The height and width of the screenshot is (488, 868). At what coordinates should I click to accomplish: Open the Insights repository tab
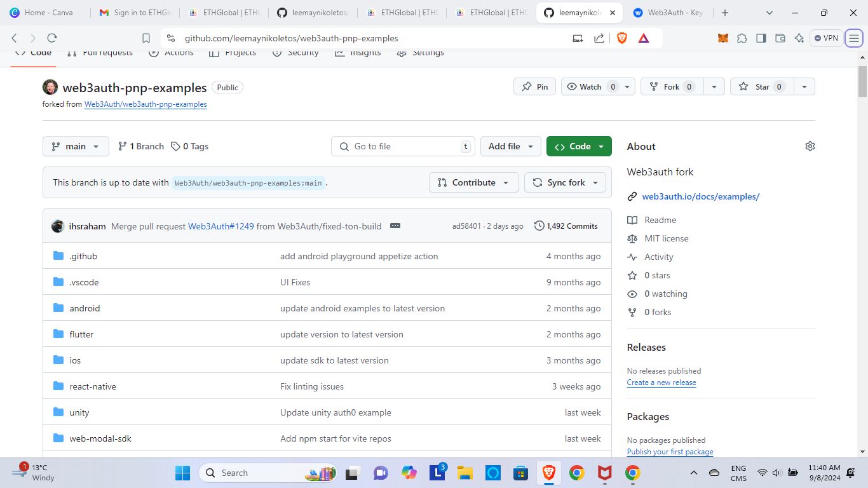point(358,52)
